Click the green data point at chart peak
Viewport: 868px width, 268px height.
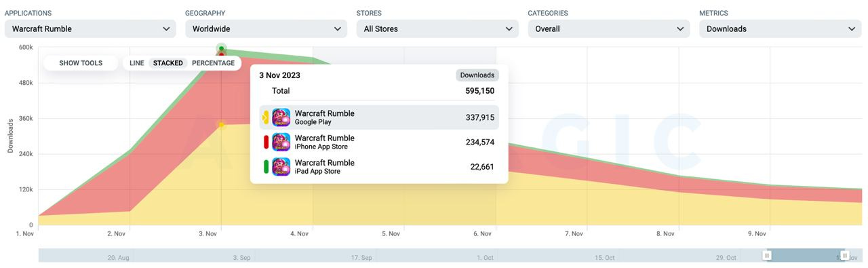(x=221, y=49)
